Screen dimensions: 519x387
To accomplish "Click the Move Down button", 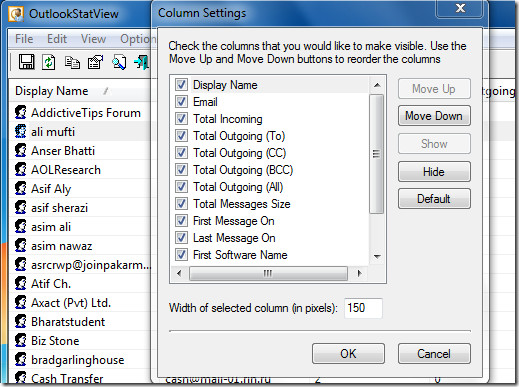I will click(434, 116).
